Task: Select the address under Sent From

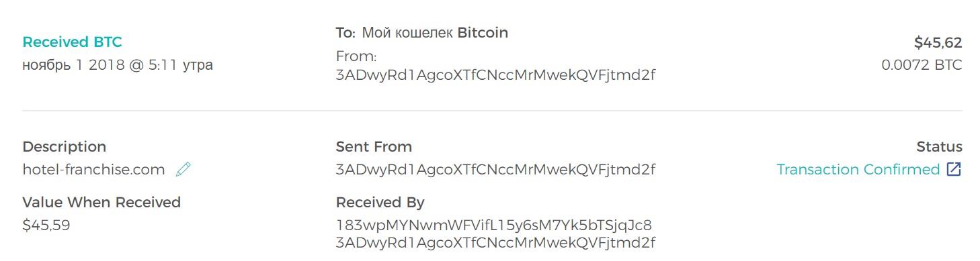Action: click(x=495, y=170)
